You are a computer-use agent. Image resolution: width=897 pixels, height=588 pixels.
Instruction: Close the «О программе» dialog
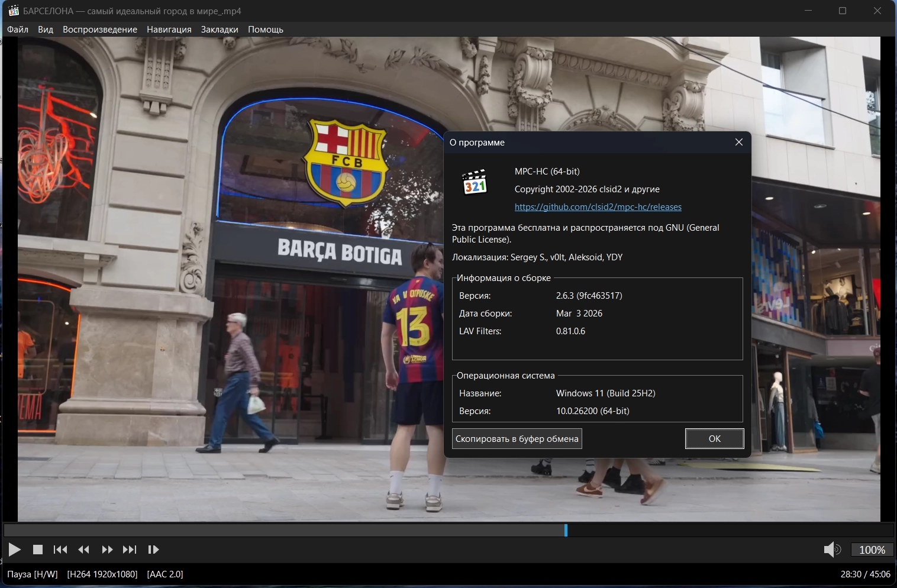coord(739,142)
